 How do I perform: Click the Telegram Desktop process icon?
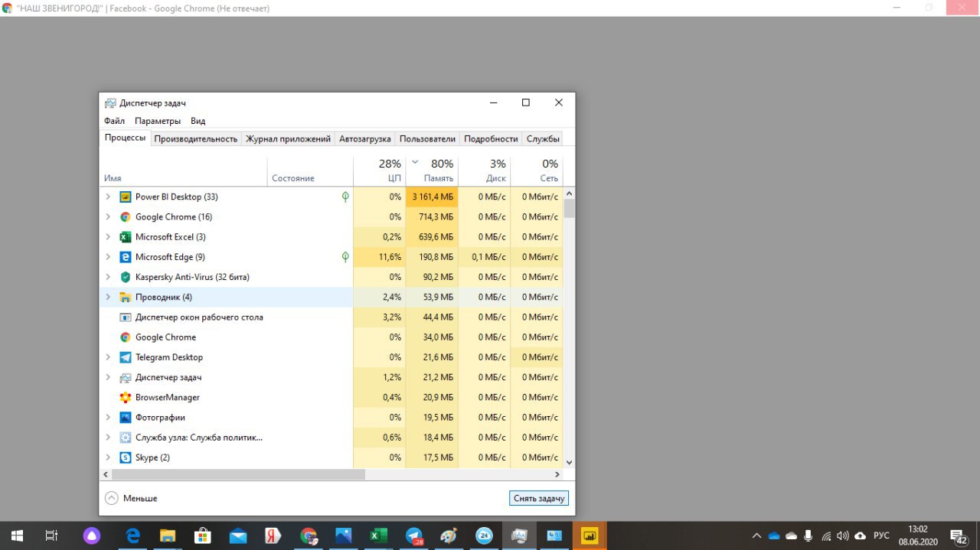point(126,357)
